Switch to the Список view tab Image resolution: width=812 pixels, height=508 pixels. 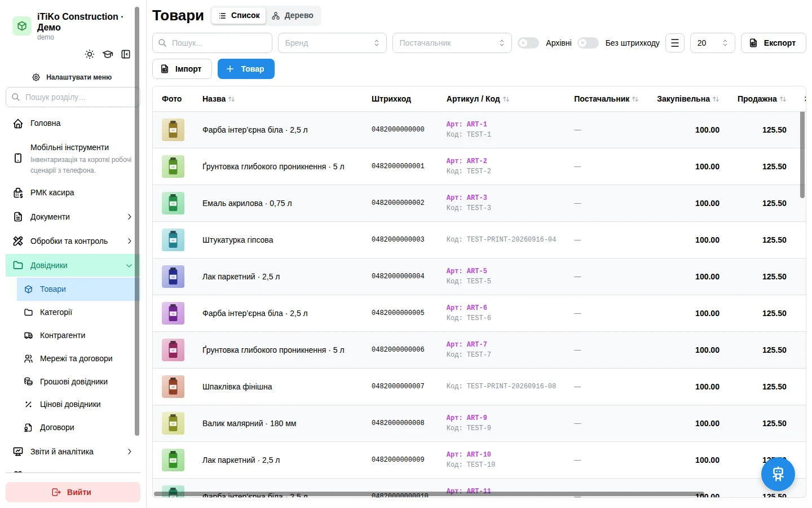pos(239,15)
